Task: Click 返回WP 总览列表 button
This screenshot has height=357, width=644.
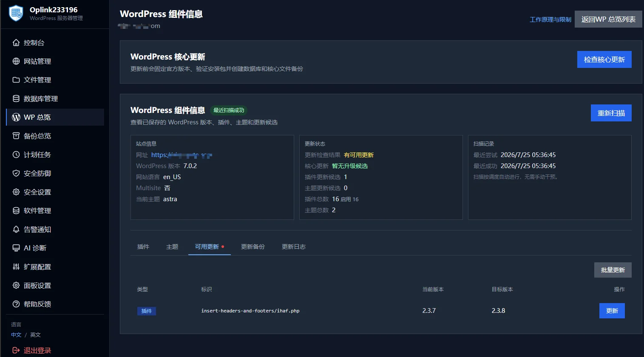Action: 608,19
